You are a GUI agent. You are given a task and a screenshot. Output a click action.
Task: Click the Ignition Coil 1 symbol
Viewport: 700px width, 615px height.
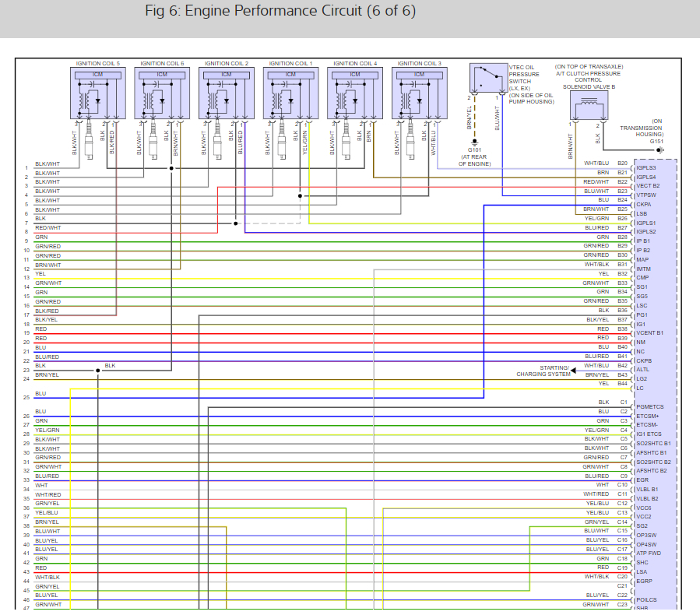click(290, 93)
